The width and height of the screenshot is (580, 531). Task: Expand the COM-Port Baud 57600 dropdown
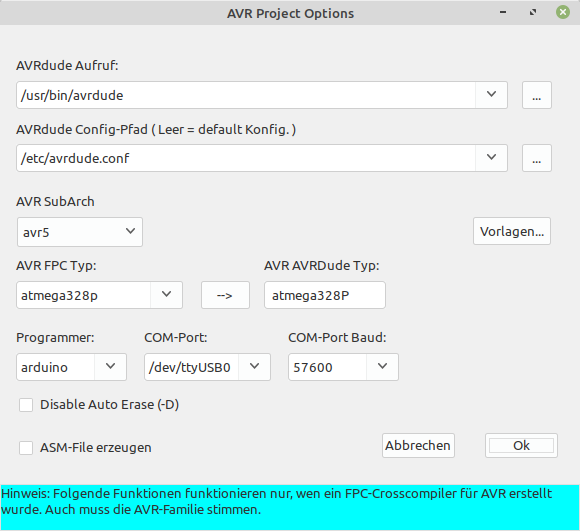click(x=382, y=367)
